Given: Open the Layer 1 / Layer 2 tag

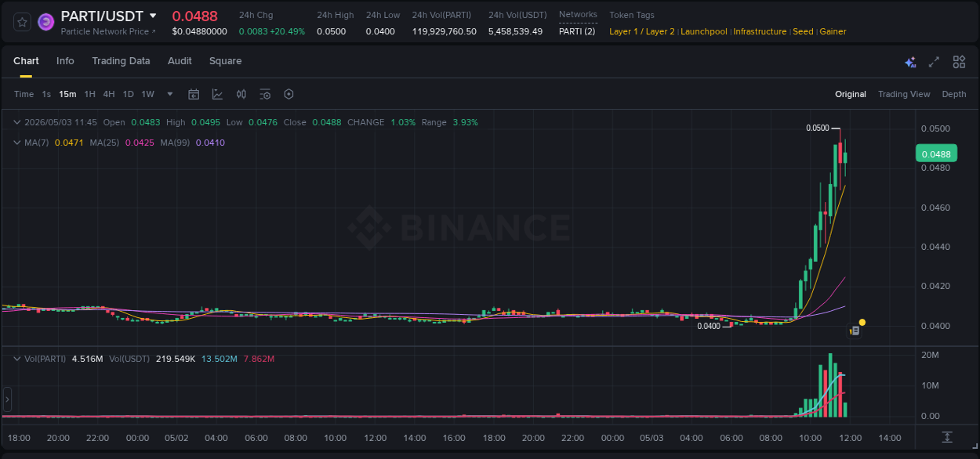Looking at the screenshot, I should click(x=642, y=31).
